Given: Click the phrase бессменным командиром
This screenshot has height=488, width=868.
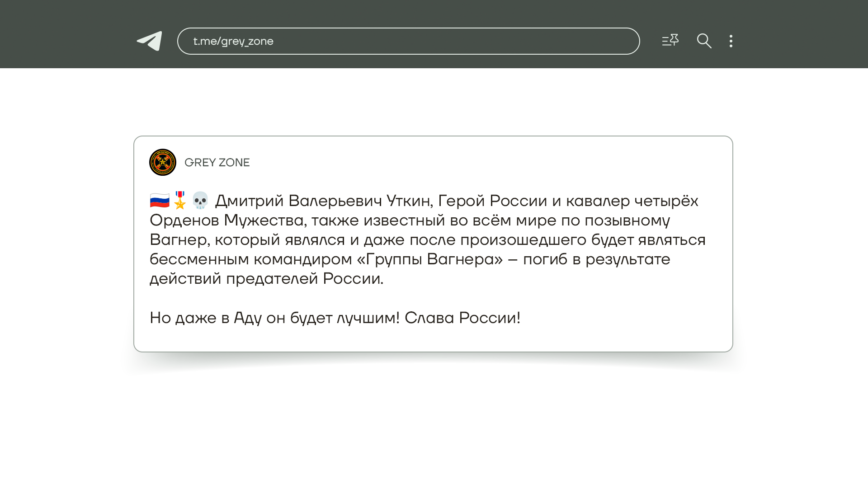Looking at the screenshot, I should click(x=250, y=259).
